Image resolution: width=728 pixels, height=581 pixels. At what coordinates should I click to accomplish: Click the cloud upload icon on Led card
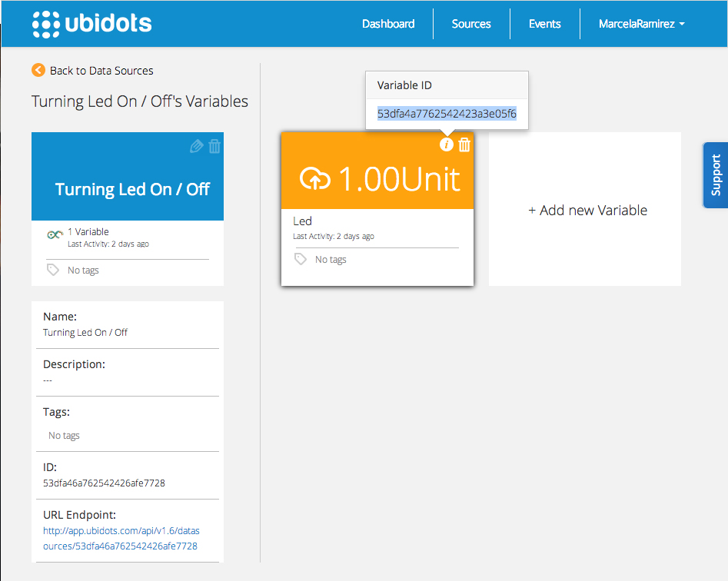pos(314,179)
